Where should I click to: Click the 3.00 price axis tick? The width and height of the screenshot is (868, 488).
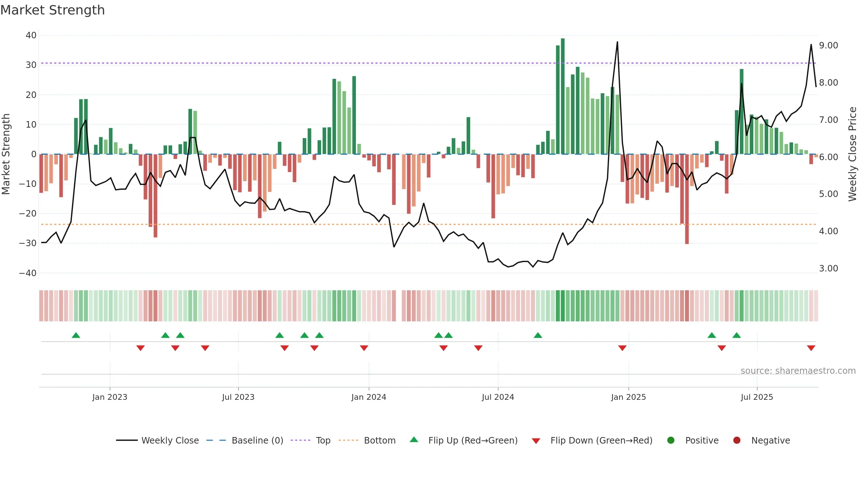pos(829,268)
